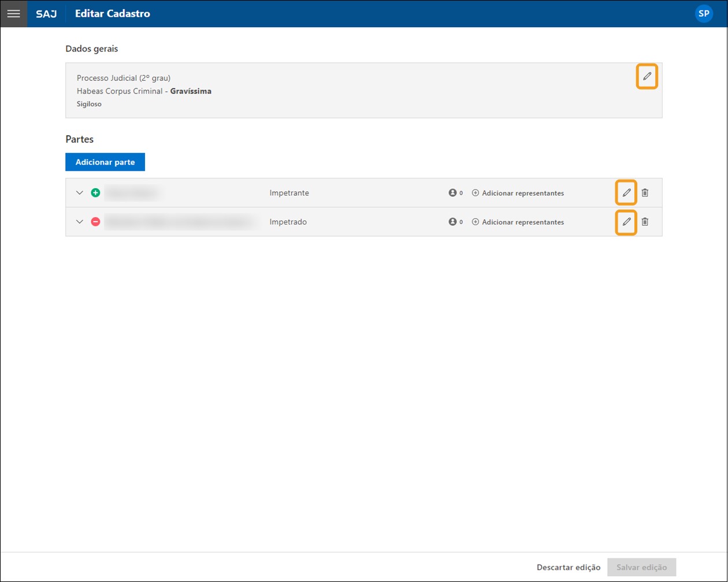Click representatives count icon on Impetrado row
The height and width of the screenshot is (582, 728).
coord(453,222)
